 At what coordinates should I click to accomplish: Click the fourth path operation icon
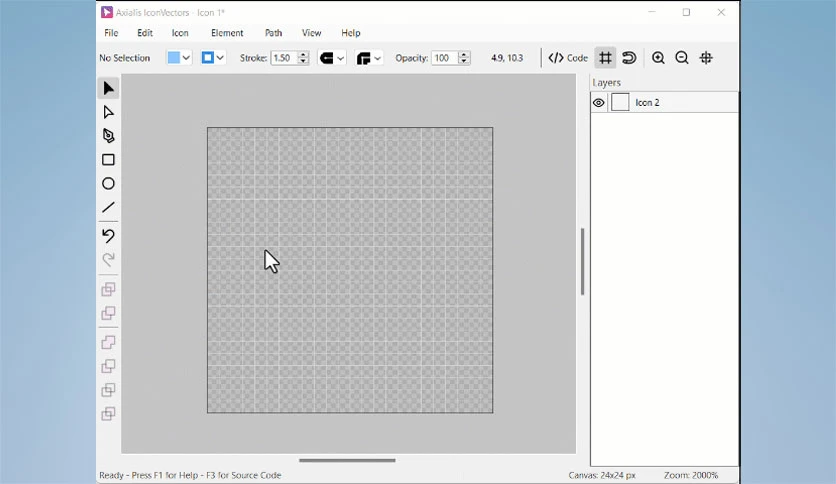[108, 366]
